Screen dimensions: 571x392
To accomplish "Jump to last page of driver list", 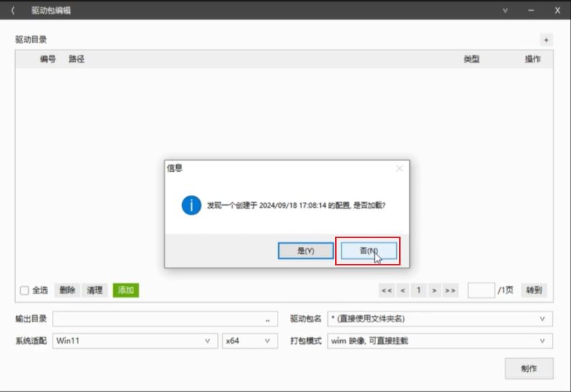I will pyautogui.click(x=450, y=291).
